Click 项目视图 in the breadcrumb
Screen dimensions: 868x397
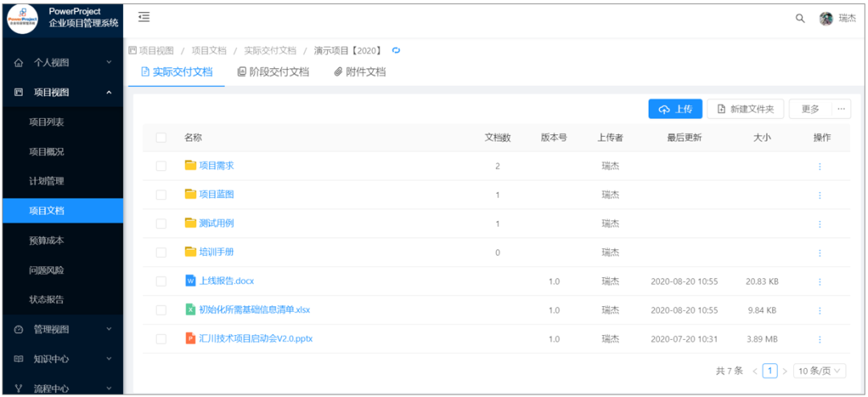click(156, 51)
